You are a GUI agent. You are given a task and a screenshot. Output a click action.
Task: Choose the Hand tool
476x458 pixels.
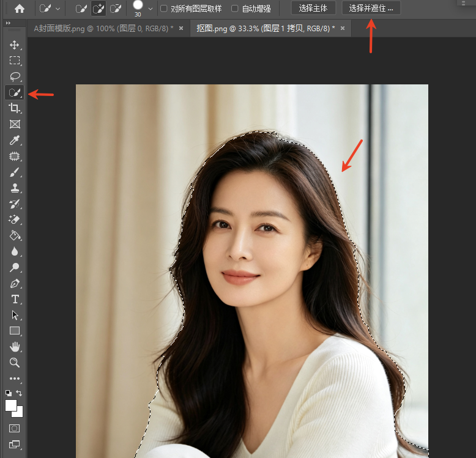click(x=14, y=347)
